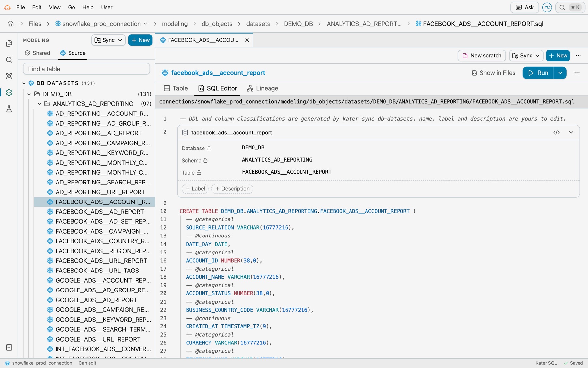Click the Find a table input
Viewport: 588px width, 368px height.
pos(86,69)
